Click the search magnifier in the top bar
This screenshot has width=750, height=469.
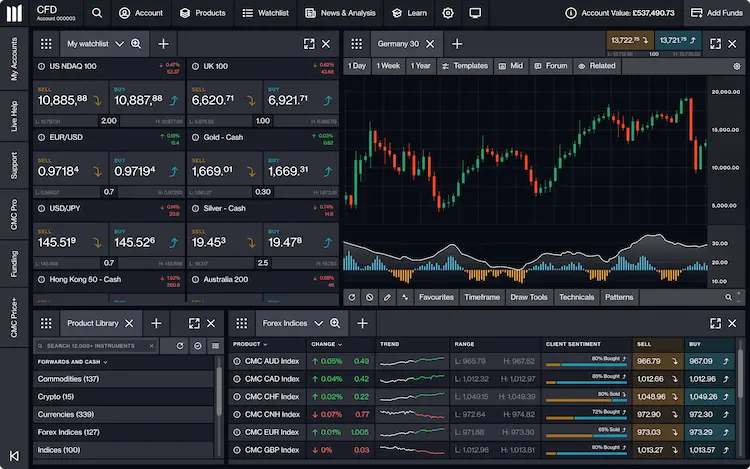(x=96, y=13)
